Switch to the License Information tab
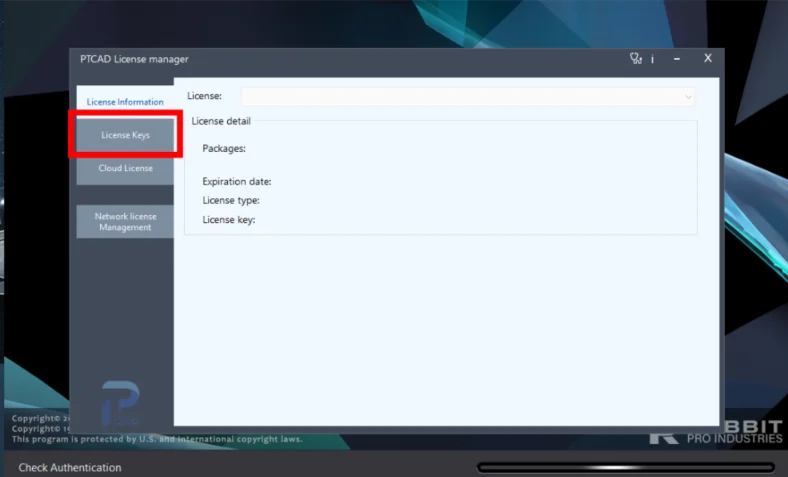The width and height of the screenshot is (788, 477). point(125,102)
